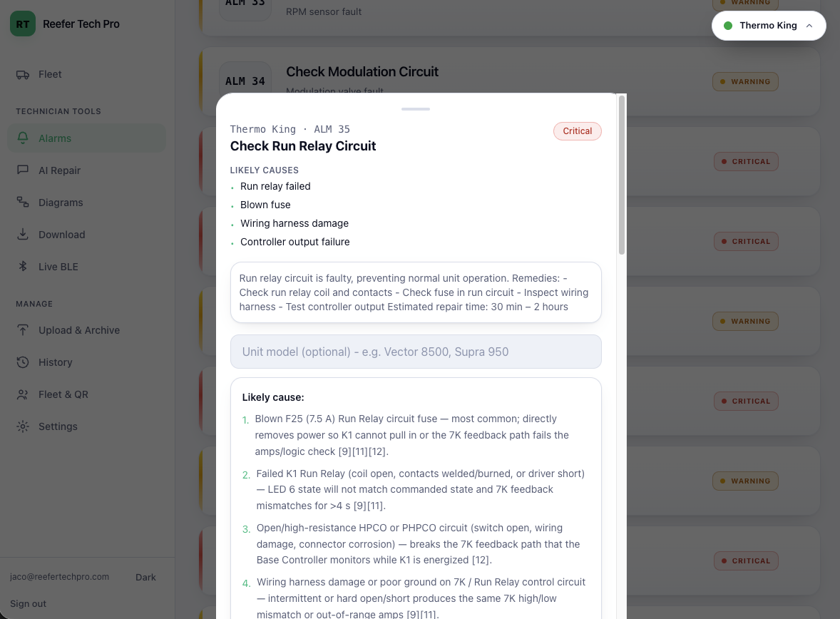Open the Fleet truck icon
The width and height of the screenshot is (840, 619).
pos(23,74)
